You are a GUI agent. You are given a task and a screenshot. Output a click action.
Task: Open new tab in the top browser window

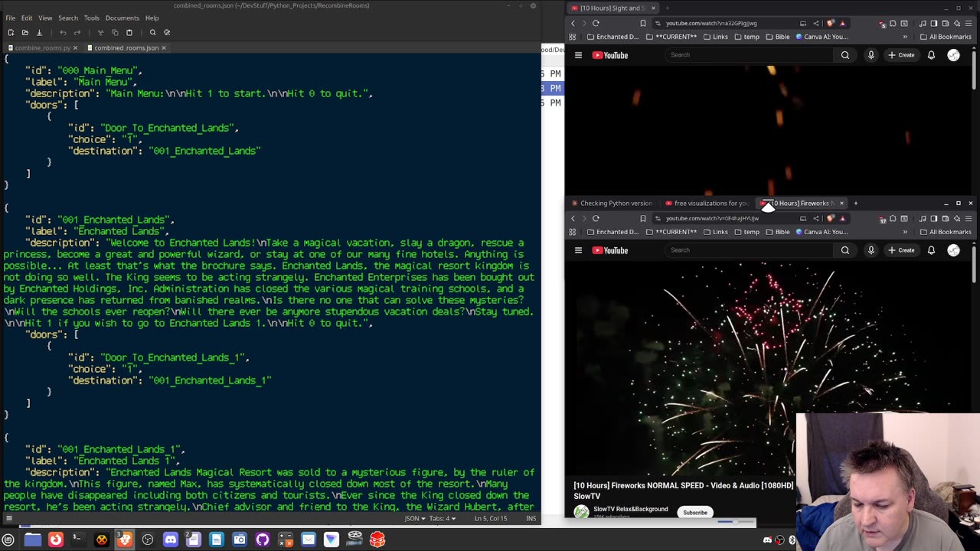[667, 8]
